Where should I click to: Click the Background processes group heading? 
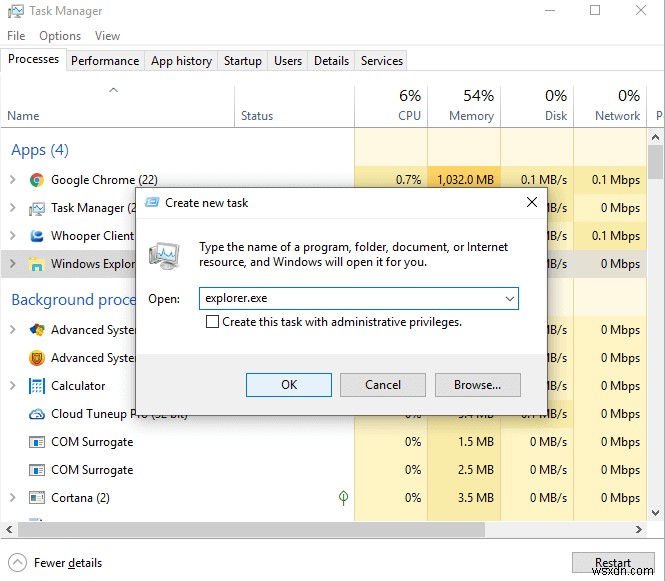73,300
